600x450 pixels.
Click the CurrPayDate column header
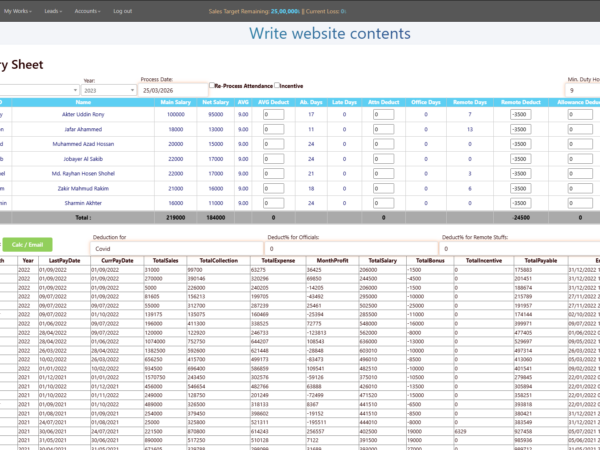[x=117, y=261]
